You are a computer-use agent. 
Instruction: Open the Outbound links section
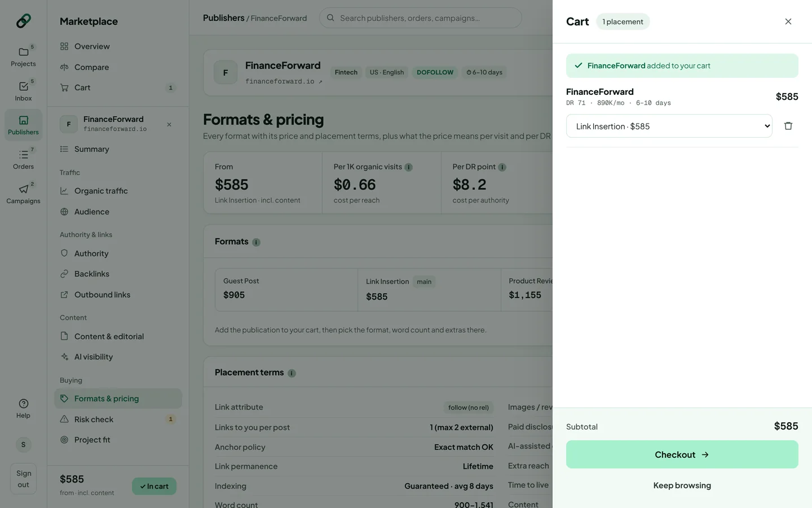pos(118,295)
